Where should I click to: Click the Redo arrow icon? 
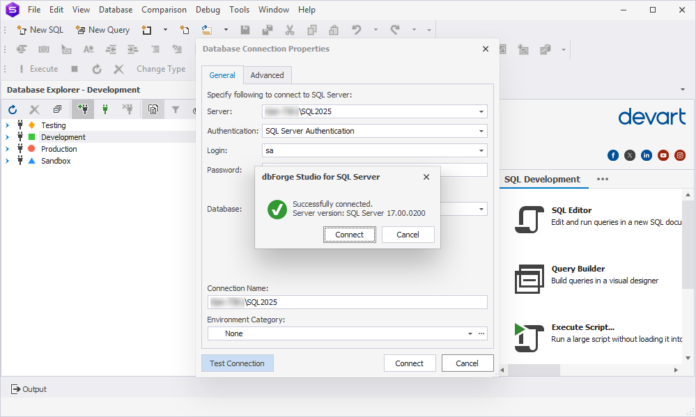click(x=395, y=30)
